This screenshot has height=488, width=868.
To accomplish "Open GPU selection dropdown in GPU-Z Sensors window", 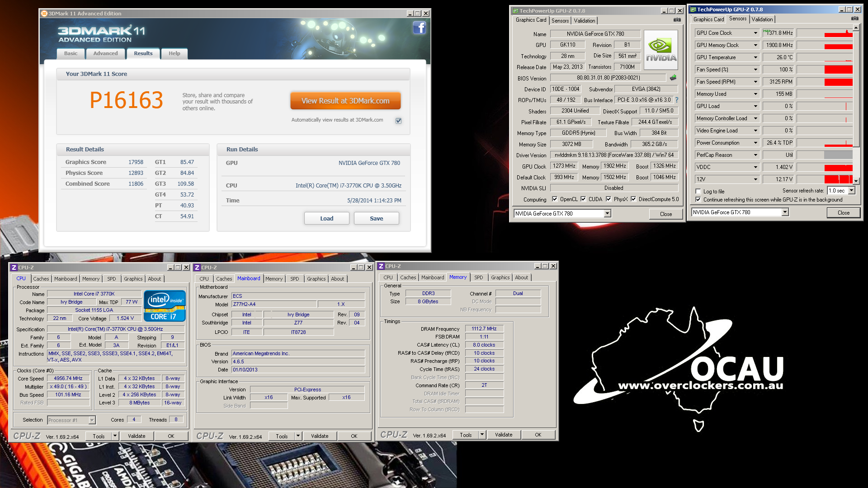I will pyautogui.click(x=785, y=212).
